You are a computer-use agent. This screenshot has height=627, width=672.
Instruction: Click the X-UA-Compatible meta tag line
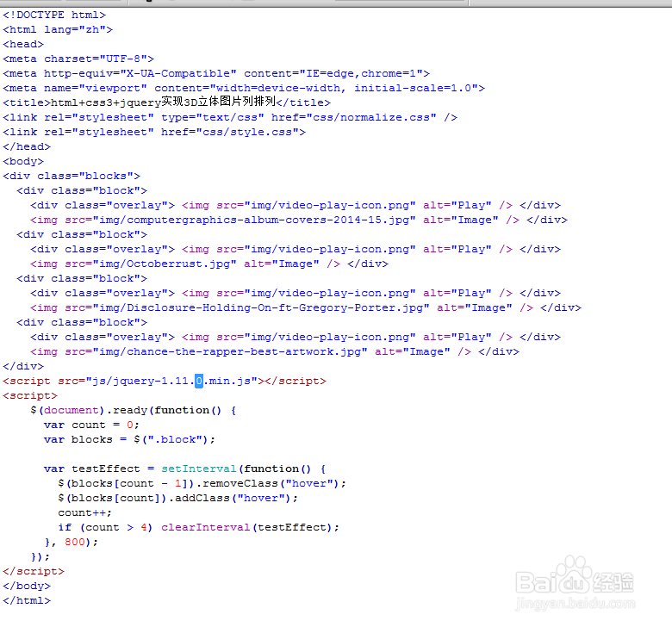216,73
